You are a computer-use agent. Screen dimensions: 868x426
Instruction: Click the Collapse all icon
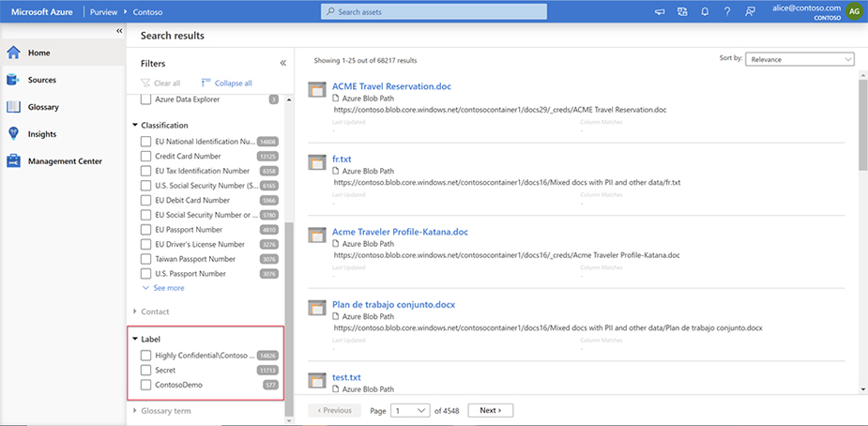[206, 83]
